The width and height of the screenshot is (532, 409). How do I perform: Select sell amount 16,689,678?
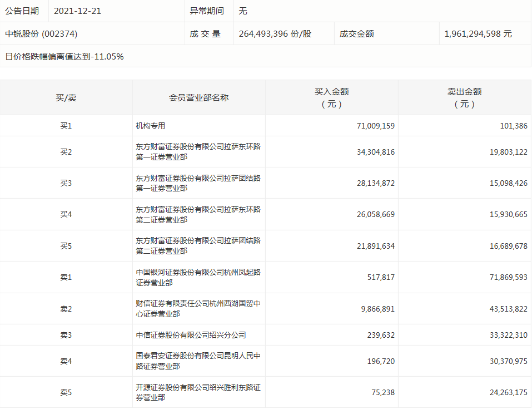click(508, 246)
